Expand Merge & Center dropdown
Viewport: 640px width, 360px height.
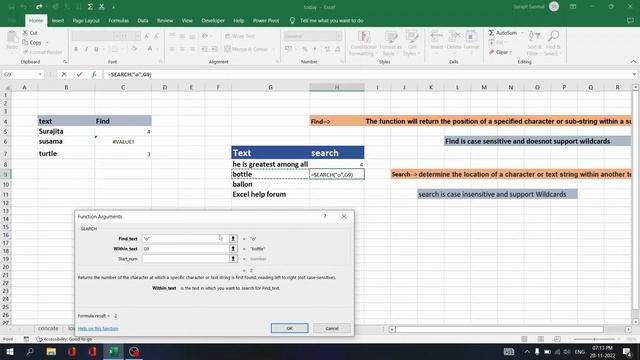coord(273,49)
